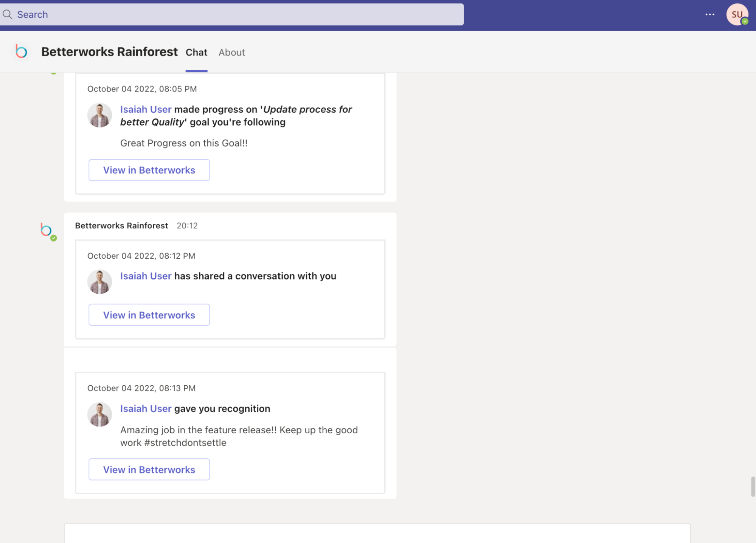
Task: Open Isaiah User link in the goal progress message
Action: point(146,109)
